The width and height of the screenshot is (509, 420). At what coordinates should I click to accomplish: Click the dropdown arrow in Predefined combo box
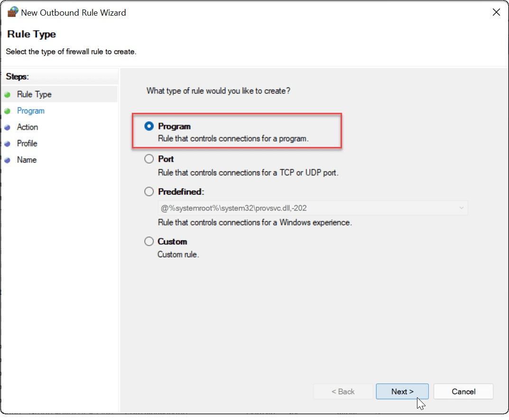pyautogui.click(x=461, y=208)
